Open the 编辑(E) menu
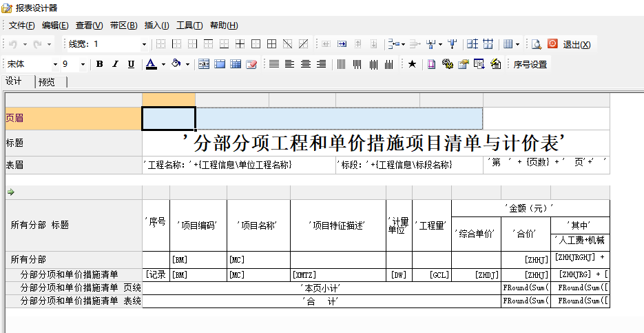 pyautogui.click(x=55, y=26)
